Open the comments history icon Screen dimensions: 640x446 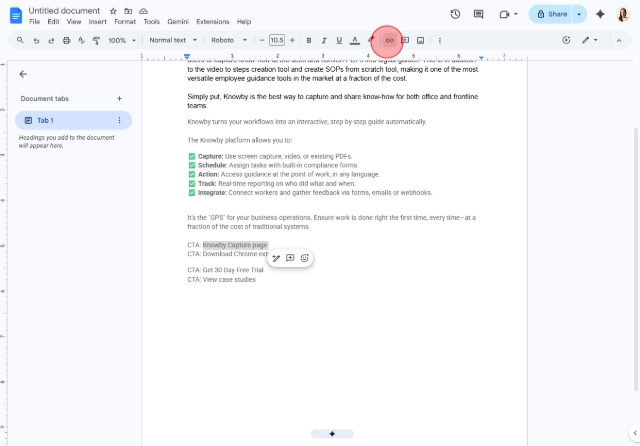coord(478,14)
